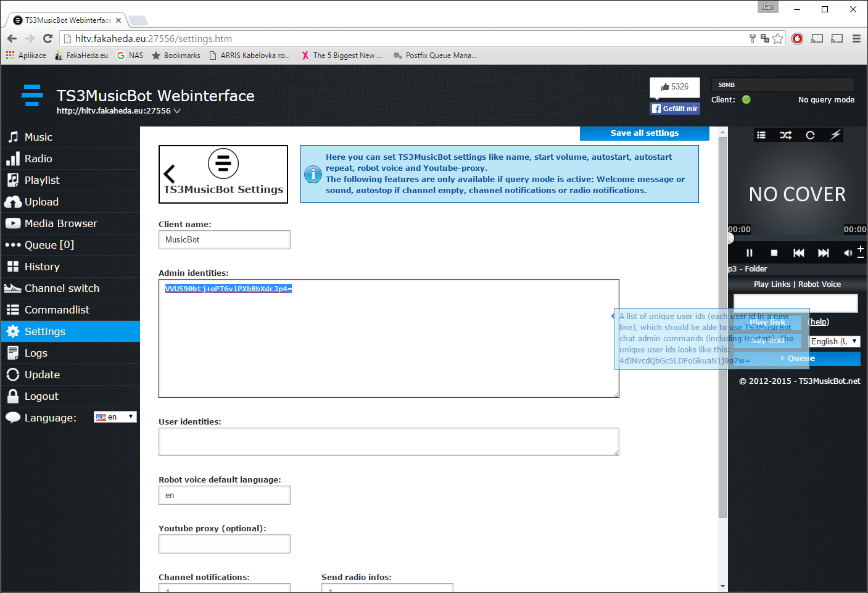Open FakaHeda.eu bookmark
The width and height of the screenshot is (868, 593).
coord(81,56)
